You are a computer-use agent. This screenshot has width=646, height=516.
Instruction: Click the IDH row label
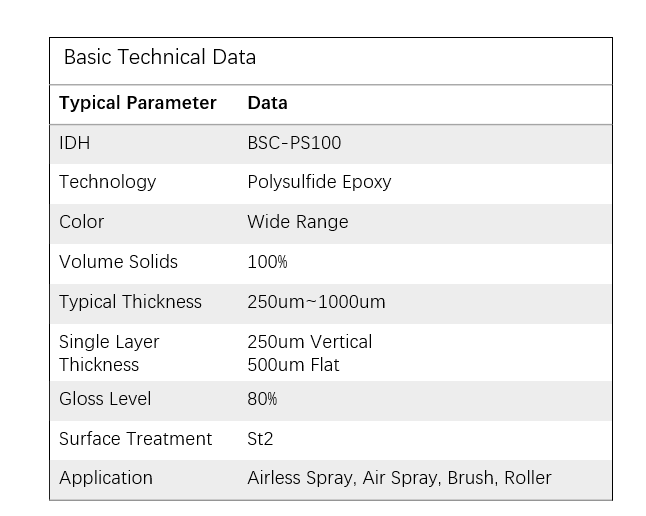tap(75, 143)
